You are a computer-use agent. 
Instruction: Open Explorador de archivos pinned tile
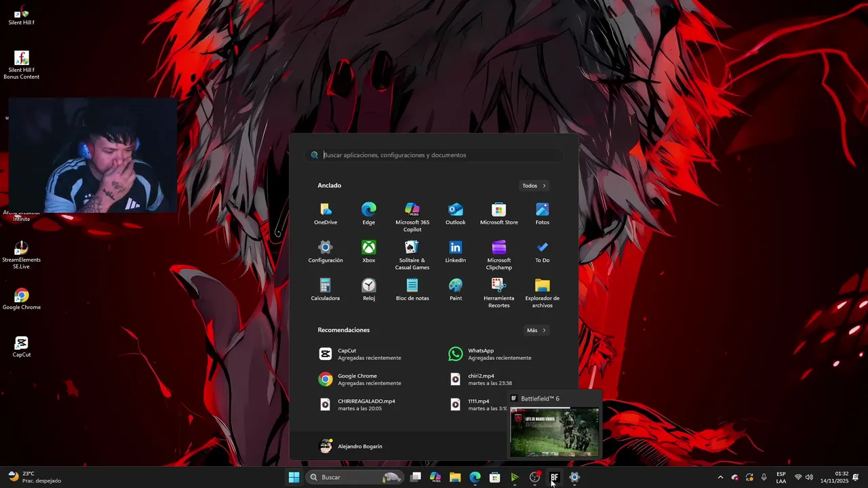click(x=542, y=293)
